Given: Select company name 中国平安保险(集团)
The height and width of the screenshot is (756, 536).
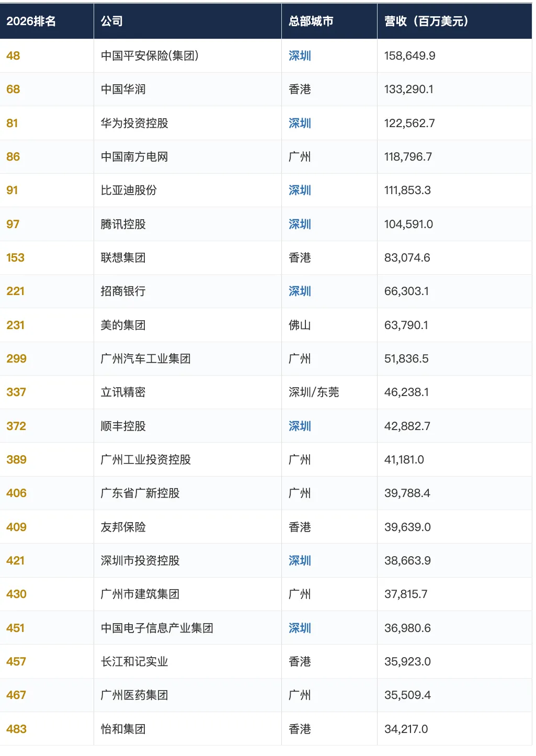Looking at the screenshot, I should tap(150, 56).
